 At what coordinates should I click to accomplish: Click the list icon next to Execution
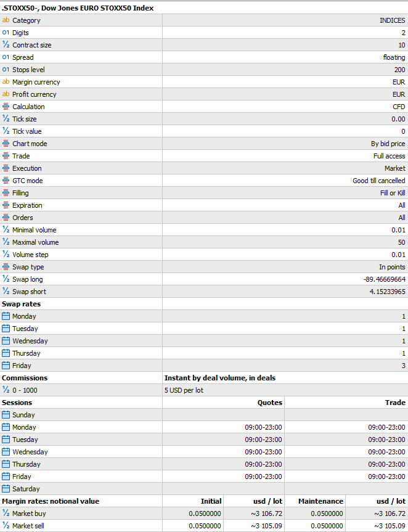(6, 168)
